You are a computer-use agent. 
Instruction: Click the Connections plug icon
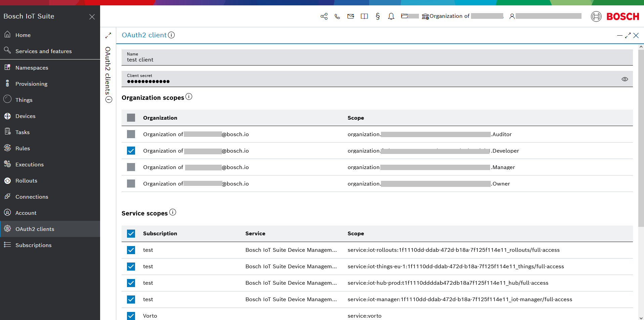pyautogui.click(x=7, y=196)
